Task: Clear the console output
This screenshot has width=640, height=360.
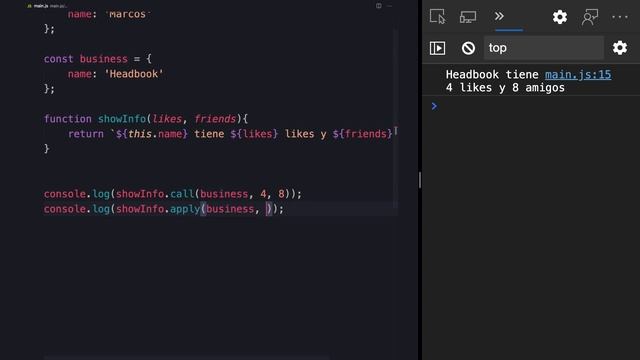Action: pos(468,48)
